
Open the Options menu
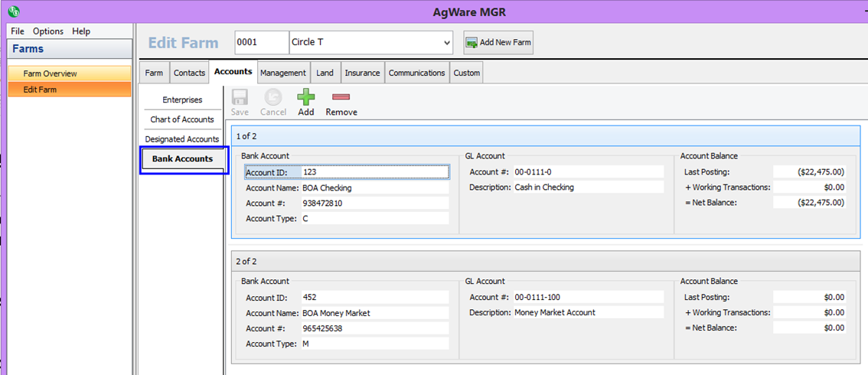tap(48, 31)
